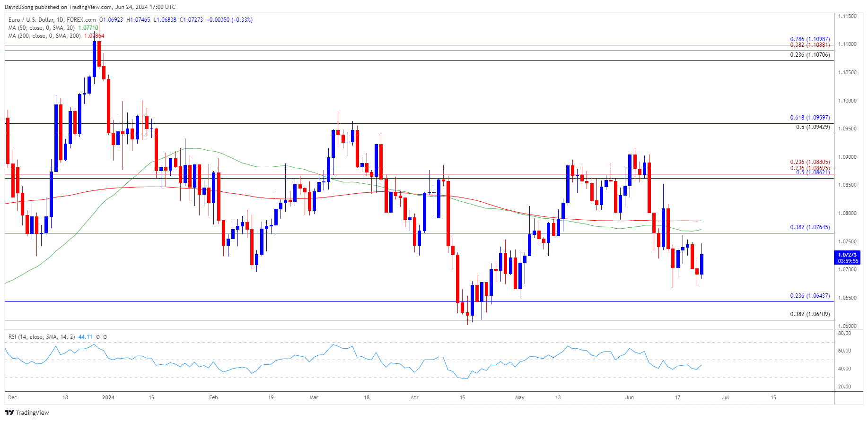Image resolution: width=868 pixels, height=421 pixels.
Task: Select Fib label 0.382 (1.10881)
Action: (810, 45)
